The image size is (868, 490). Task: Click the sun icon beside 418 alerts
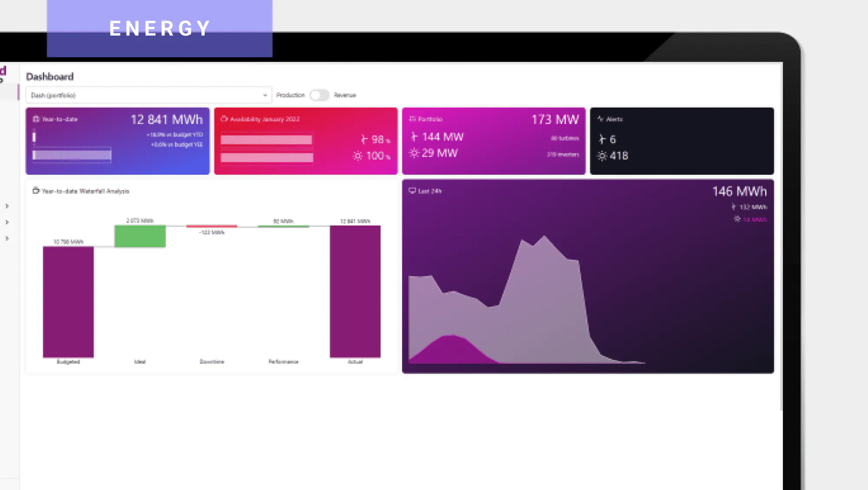coord(602,156)
